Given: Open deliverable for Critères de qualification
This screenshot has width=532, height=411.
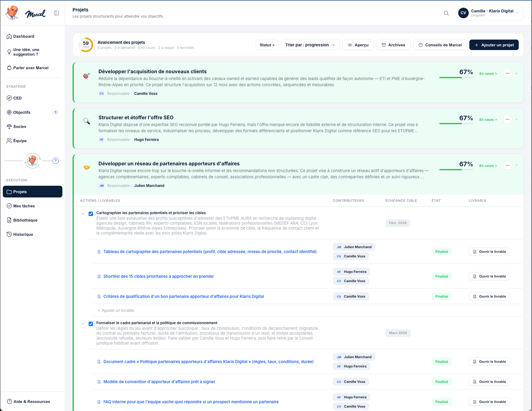Looking at the screenshot, I should (489, 296).
